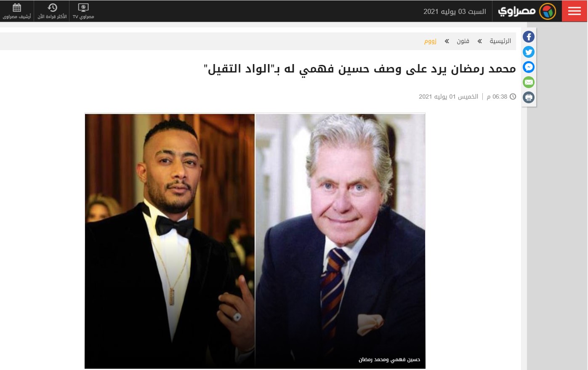The height and width of the screenshot is (370, 588).
Task: Open Masrawy TV section
Action: click(83, 11)
